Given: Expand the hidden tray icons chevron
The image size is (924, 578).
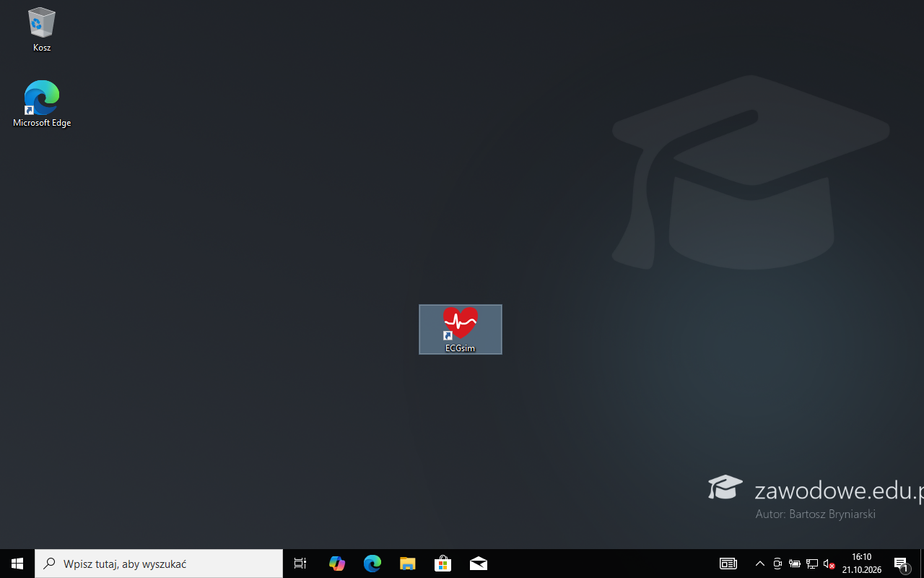Looking at the screenshot, I should pos(759,564).
